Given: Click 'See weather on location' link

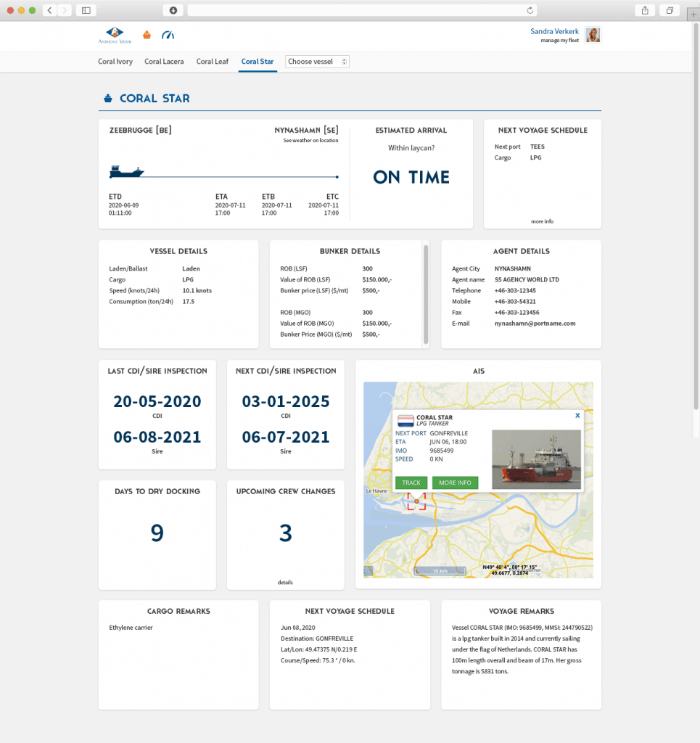Looking at the screenshot, I should 310,141.
